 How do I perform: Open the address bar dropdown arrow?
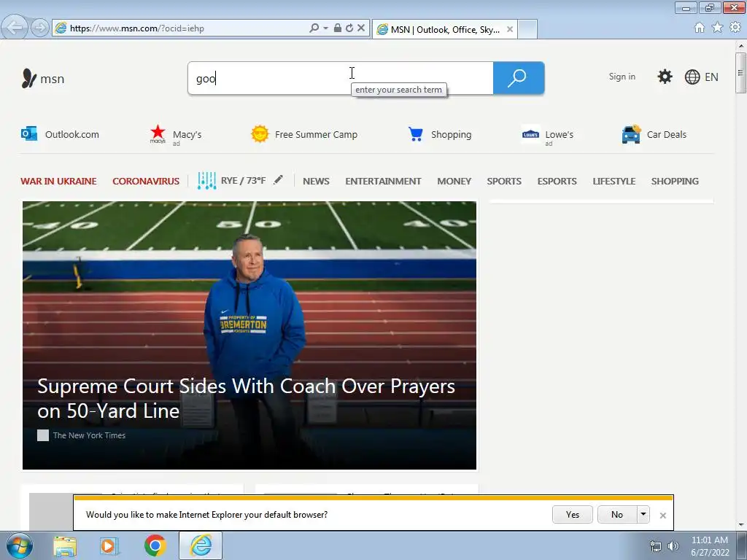pyautogui.click(x=326, y=28)
